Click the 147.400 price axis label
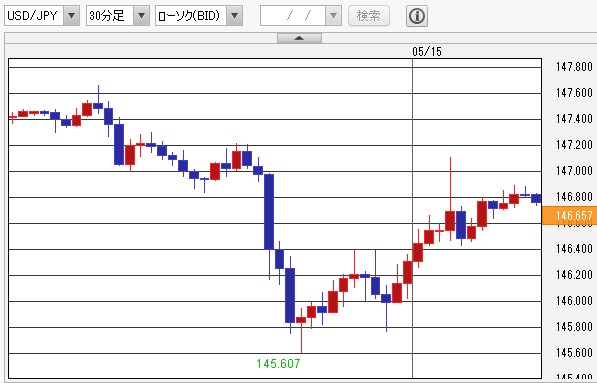The image size is (597, 383). click(x=574, y=119)
